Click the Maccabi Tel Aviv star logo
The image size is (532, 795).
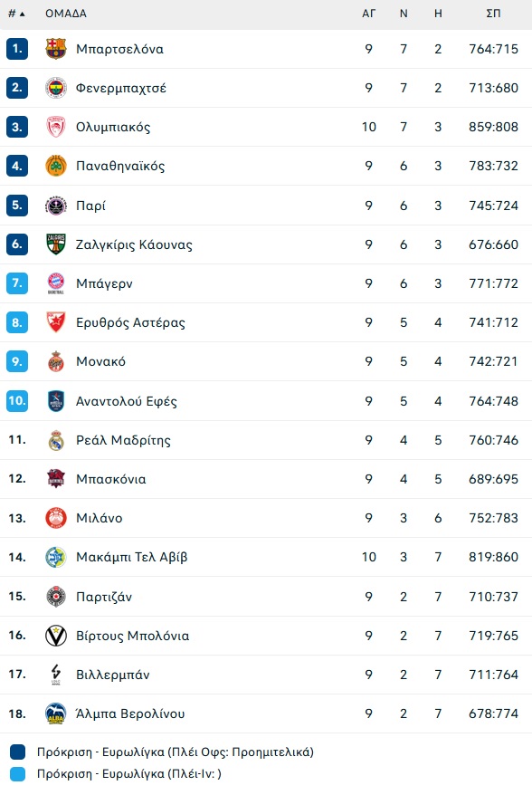[56, 557]
